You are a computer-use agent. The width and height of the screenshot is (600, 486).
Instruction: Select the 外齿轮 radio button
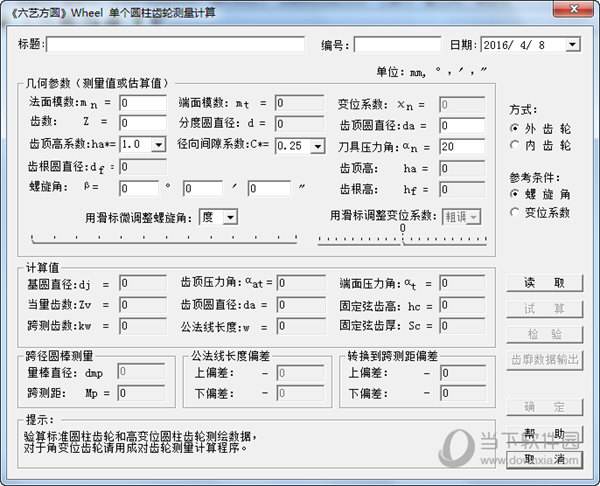click(515, 129)
